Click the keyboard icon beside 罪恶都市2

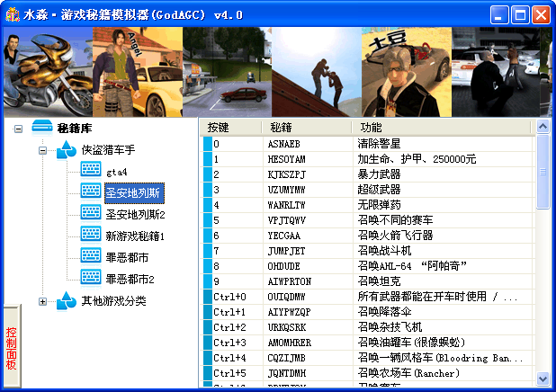point(91,278)
